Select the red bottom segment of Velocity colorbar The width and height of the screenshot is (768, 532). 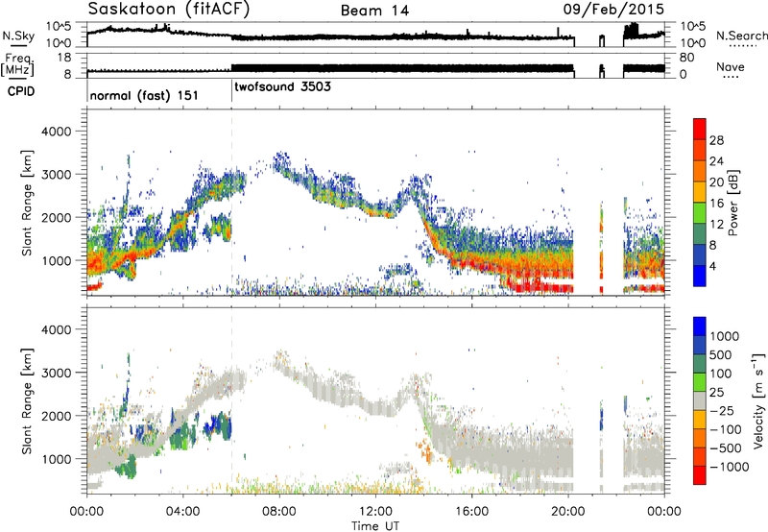click(x=700, y=474)
